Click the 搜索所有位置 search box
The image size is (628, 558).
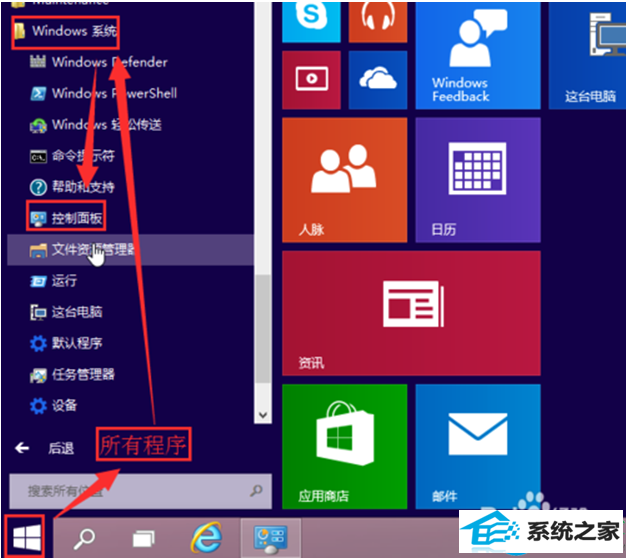click(140, 491)
